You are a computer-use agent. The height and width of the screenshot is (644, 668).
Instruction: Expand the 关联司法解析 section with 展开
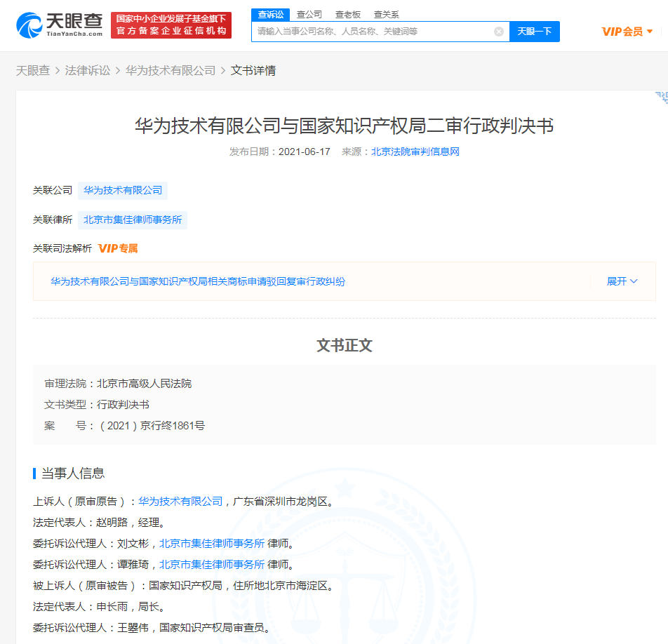coord(622,281)
